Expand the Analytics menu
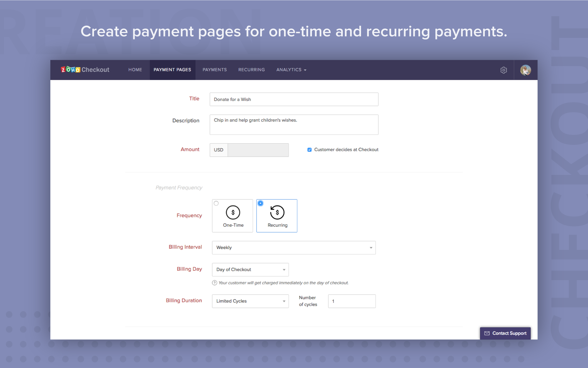Image resolution: width=588 pixels, height=368 pixels. click(291, 70)
